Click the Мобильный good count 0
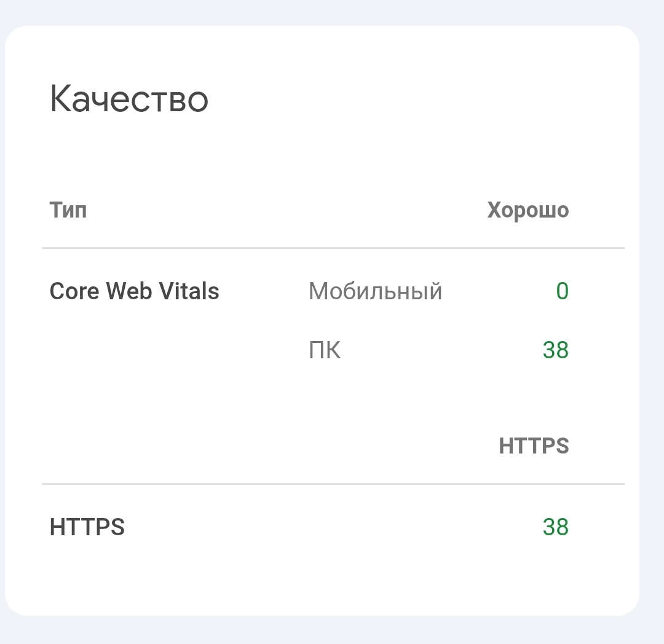The image size is (664, 644). coord(562,291)
